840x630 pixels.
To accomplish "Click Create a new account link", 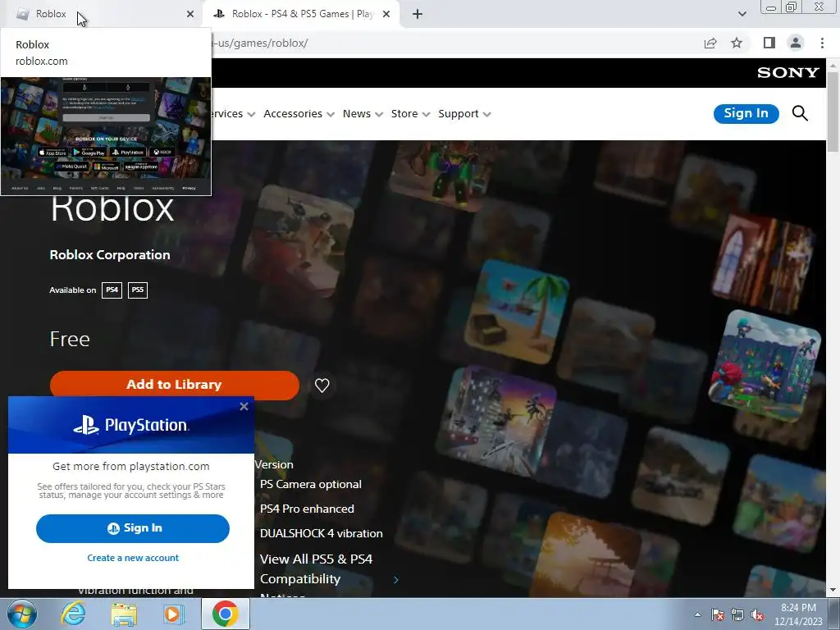I will [x=133, y=558].
